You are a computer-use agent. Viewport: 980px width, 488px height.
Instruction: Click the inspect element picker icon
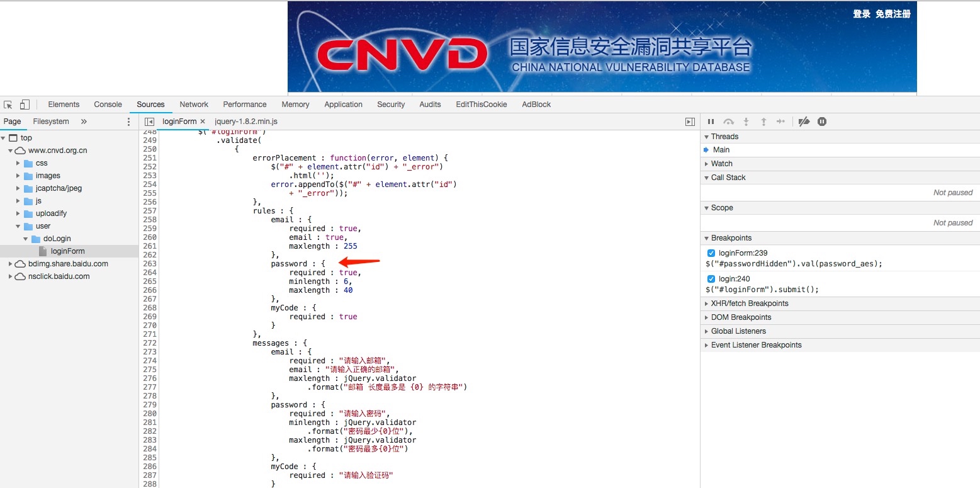coord(8,105)
